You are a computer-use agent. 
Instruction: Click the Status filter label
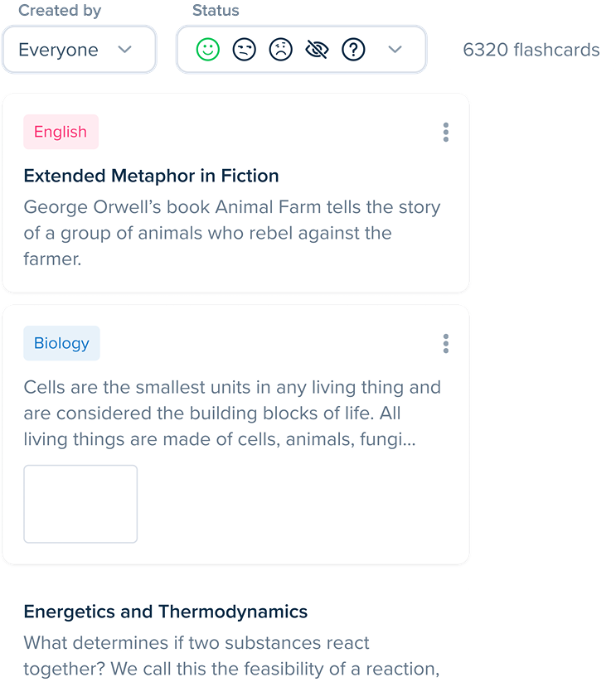click(x=216, y=11)
